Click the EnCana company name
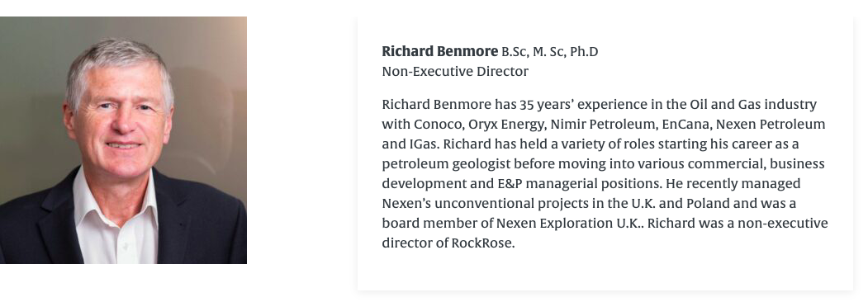 686,125
